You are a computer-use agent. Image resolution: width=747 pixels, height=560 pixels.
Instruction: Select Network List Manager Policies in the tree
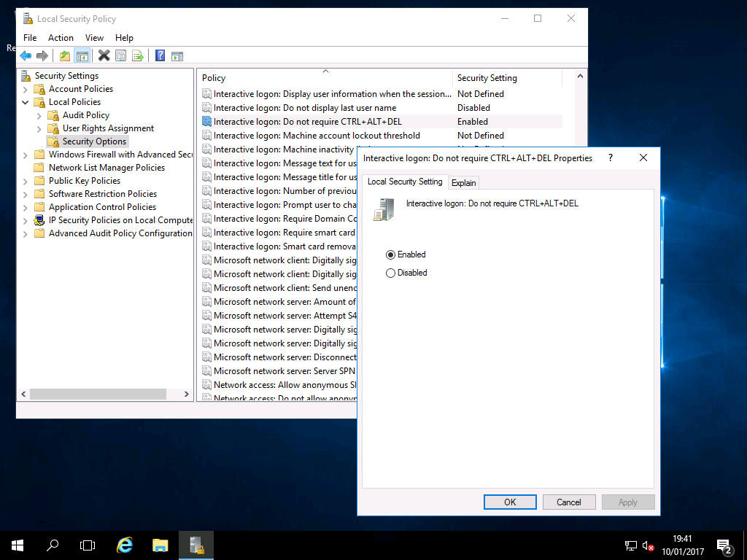pos(107,168)
